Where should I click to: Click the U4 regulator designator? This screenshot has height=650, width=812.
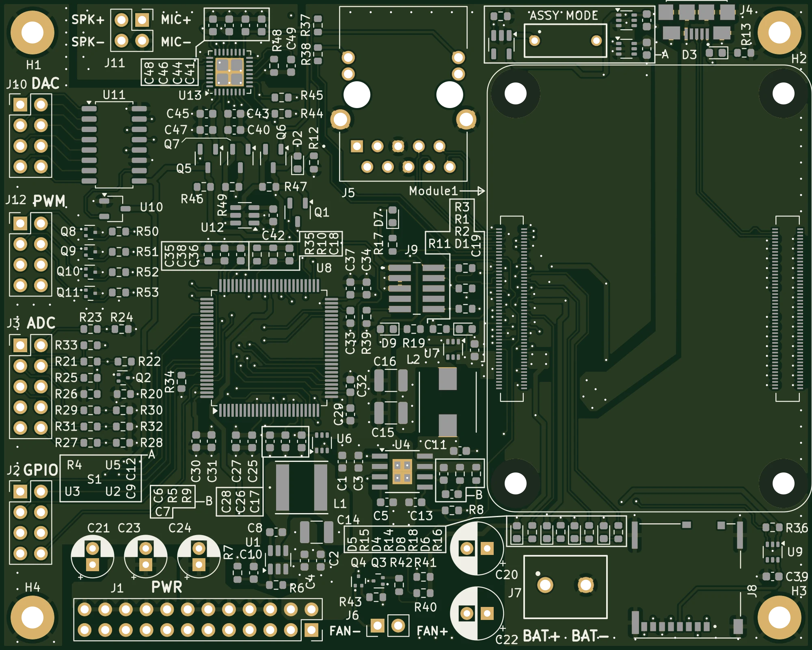pyautogui.click(x=402, y=445)
